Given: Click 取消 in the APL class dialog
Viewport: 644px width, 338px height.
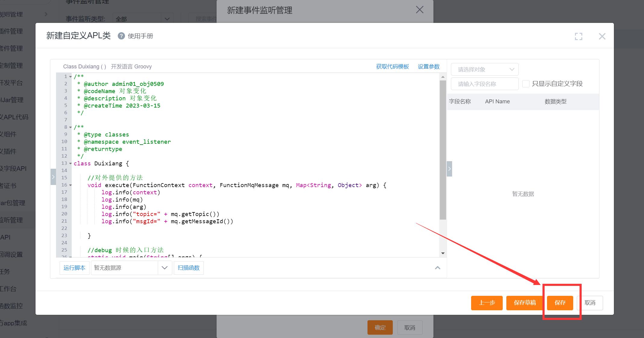Looking at the screenshot, I should (590, 303).
